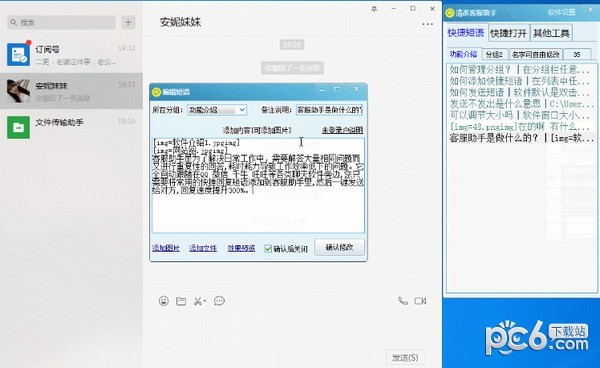Select the screenshot scissors tool
This screenshot has height=368, width=600.
[x=199, y=301]
